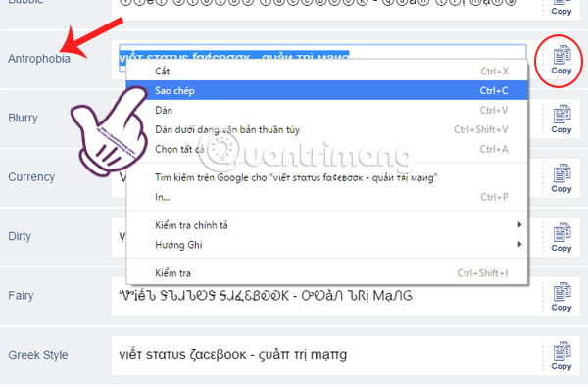Screen dimensions: 588x387
Task: Click the Copy icon for Fairy row
Action: (562, 297)
